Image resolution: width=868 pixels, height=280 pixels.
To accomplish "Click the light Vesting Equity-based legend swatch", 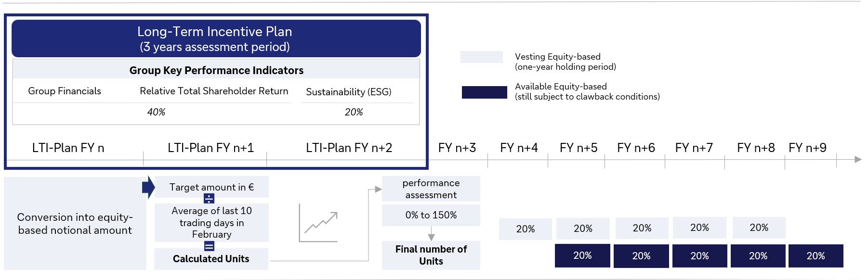I will (481, 57).
